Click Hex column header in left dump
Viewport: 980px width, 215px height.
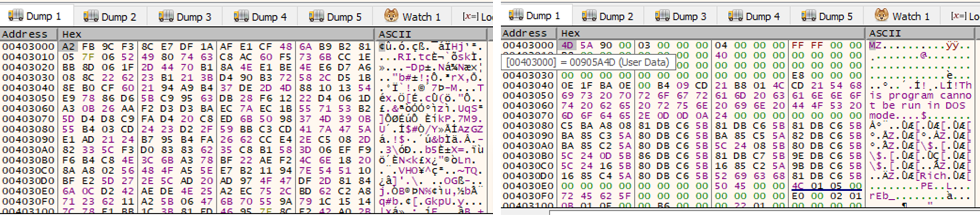[216, 34]
